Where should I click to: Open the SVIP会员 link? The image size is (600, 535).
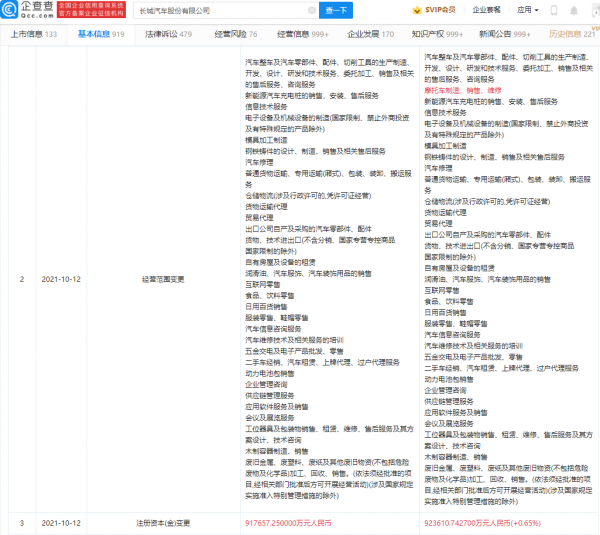point(440,10)
